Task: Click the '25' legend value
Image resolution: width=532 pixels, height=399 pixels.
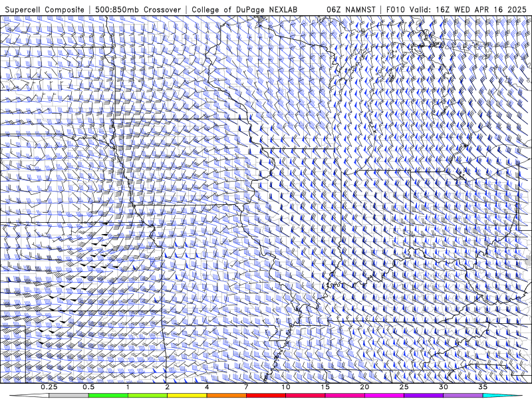Action: click(404, 387)
